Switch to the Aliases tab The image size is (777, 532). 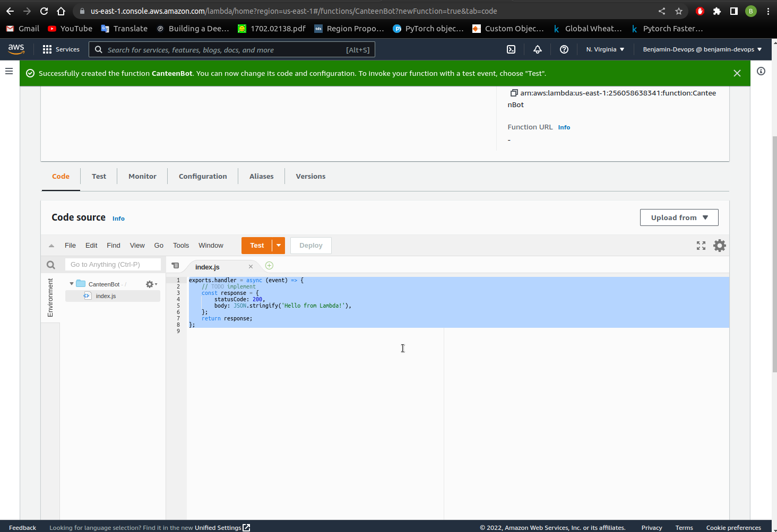click(262, 177)
